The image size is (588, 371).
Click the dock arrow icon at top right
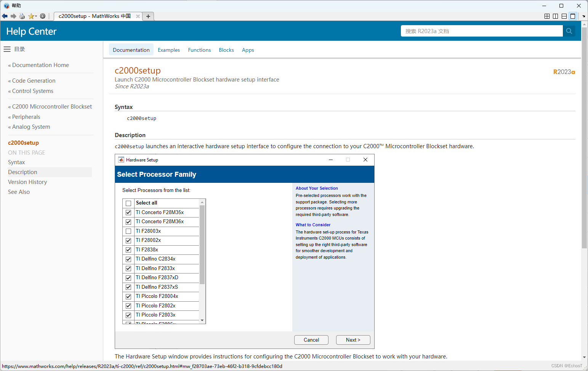[584, 16]
